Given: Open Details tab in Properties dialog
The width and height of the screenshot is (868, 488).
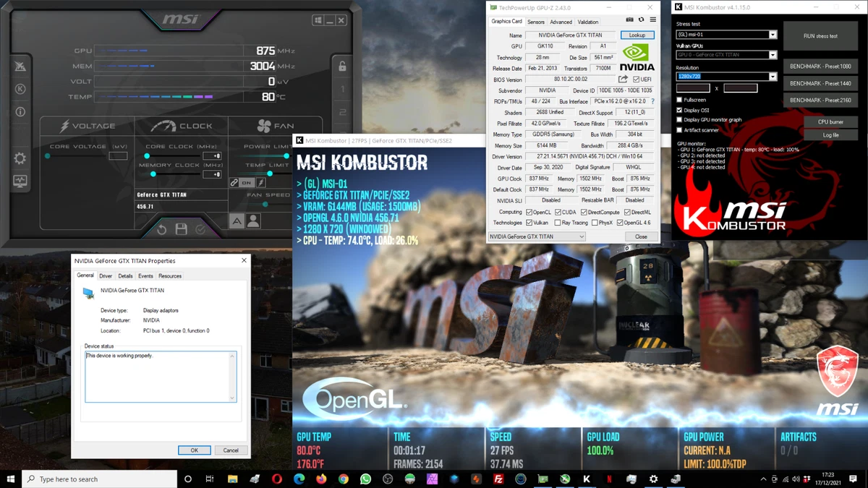Looking at the screenshot, I should click(x=125, y=276).
